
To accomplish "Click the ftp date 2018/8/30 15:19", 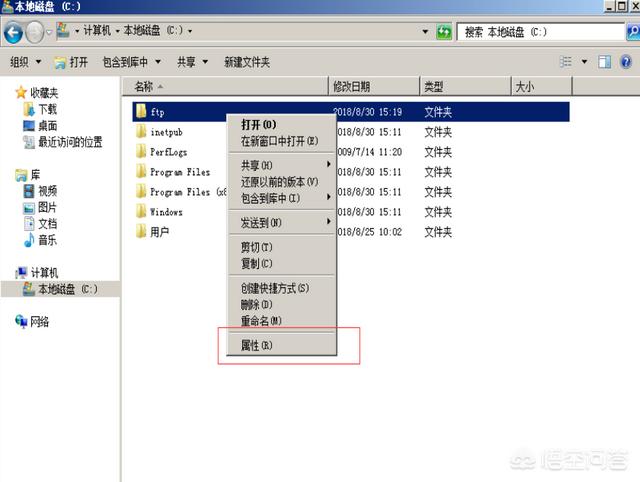I will [x=367, y=112].
